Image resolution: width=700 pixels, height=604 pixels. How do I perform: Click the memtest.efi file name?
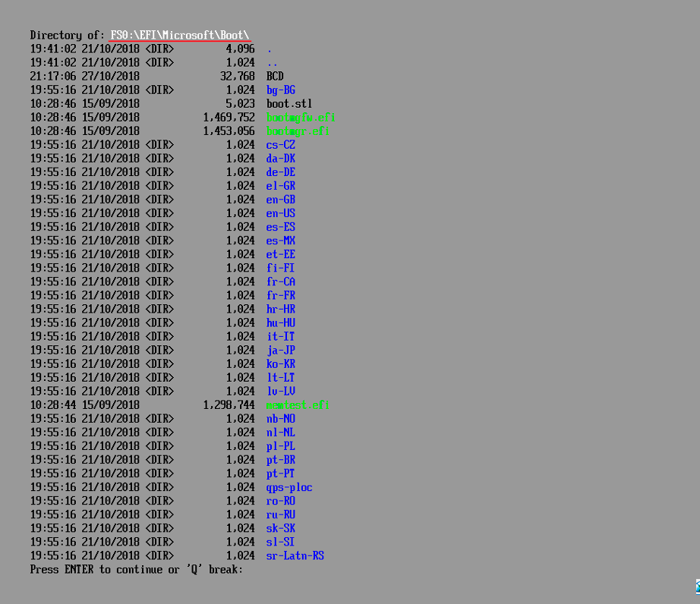tap(298, 405)
